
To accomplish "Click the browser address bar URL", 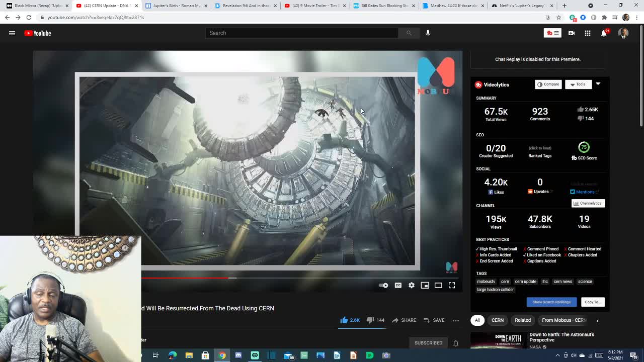I will 96,17.
